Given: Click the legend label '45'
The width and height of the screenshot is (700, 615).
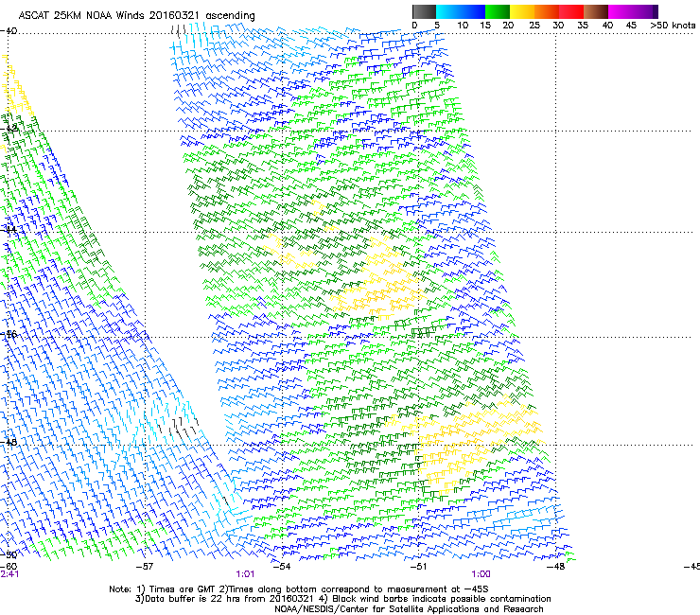Looking at the screenshot, I should (631, 26).
